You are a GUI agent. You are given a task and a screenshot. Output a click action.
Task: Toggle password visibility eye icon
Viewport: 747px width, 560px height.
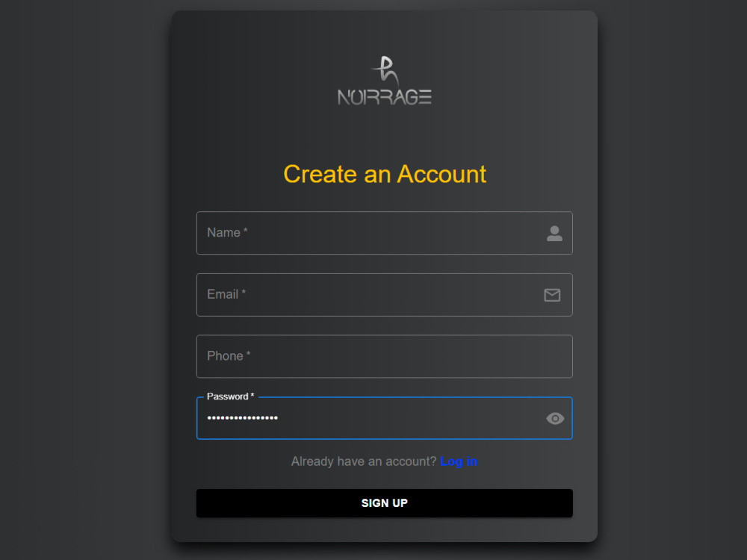[555, 419]
